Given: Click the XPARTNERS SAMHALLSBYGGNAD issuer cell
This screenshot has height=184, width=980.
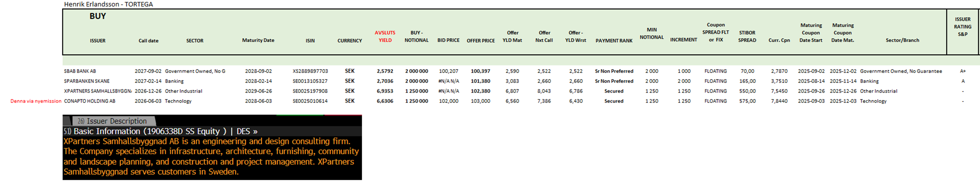Looking at the screenshot, I should [x=97, y=91].
